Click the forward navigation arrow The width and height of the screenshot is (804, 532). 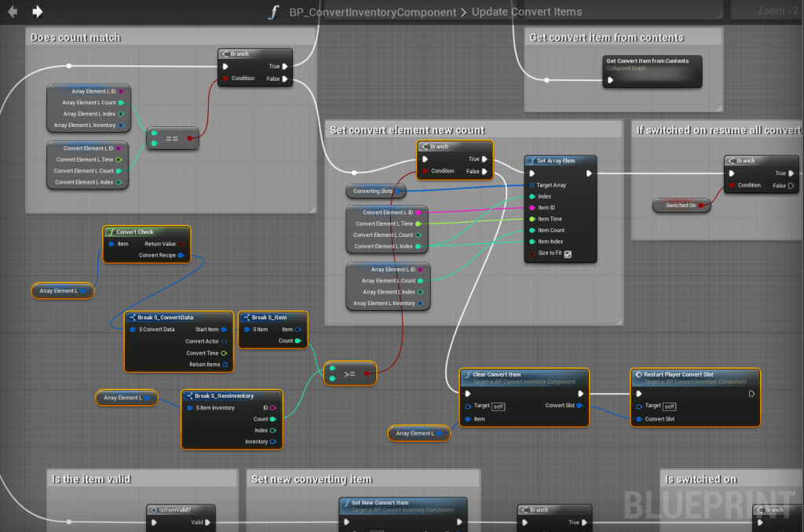(37, 12)
